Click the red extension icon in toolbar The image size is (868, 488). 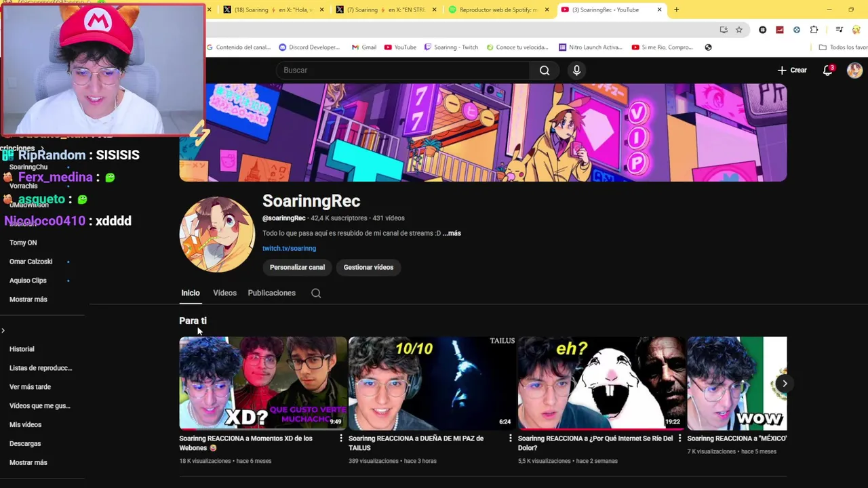780,30
